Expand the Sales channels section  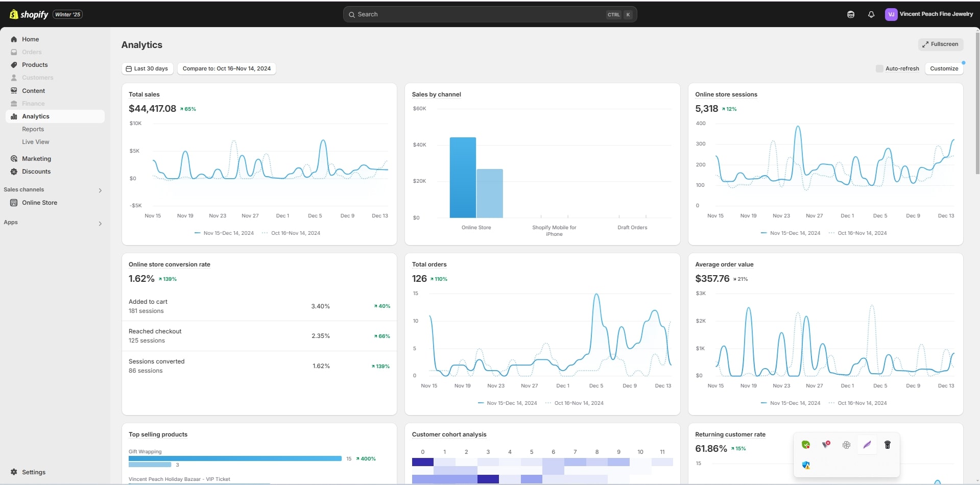(100, 190)
